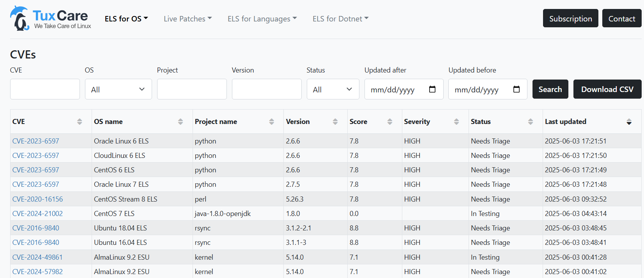The image size is (644, 278).
Task: Focus the CVE filter input field
Action: click(x=45, y=89)
